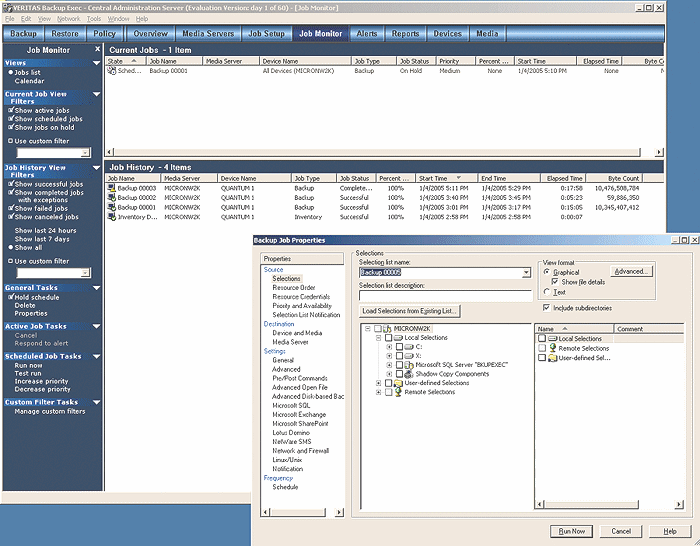The width and height of the screenshot is (700, 546).
Task: Click User-defined Sel... folder icon in list
Action: (553, 358)
